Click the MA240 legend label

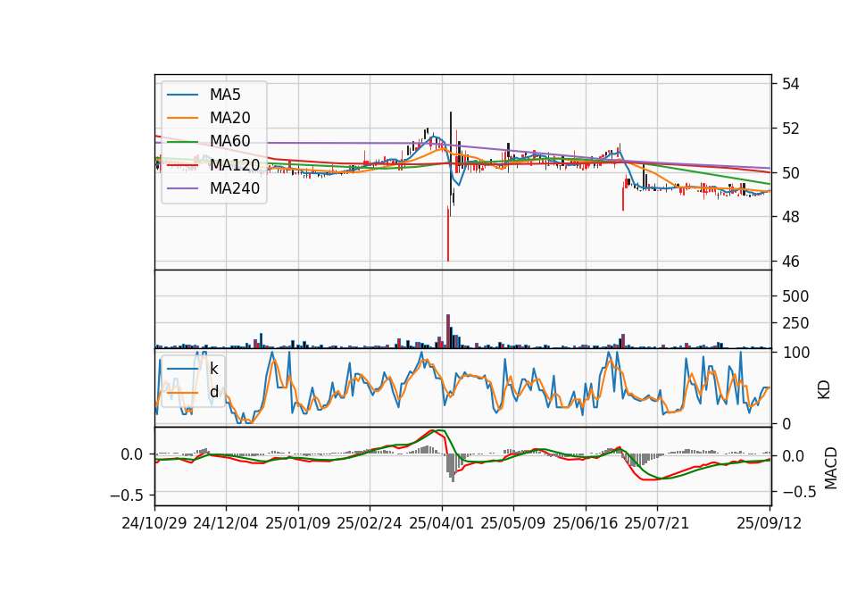pyautogui.click(x=235, y=188)
